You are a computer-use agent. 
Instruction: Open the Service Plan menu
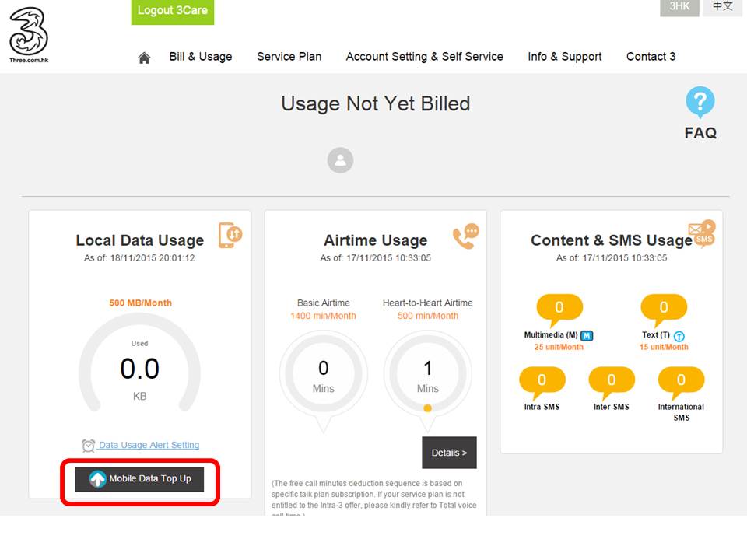point(289,57)
